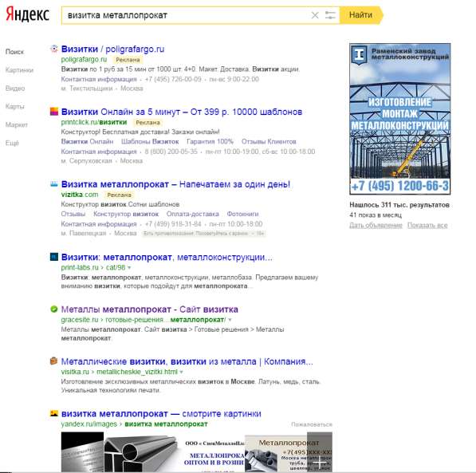Open the dark metal plate image thumbnail
This screenshot has width=476, height=473.
[x=82, y=451]
